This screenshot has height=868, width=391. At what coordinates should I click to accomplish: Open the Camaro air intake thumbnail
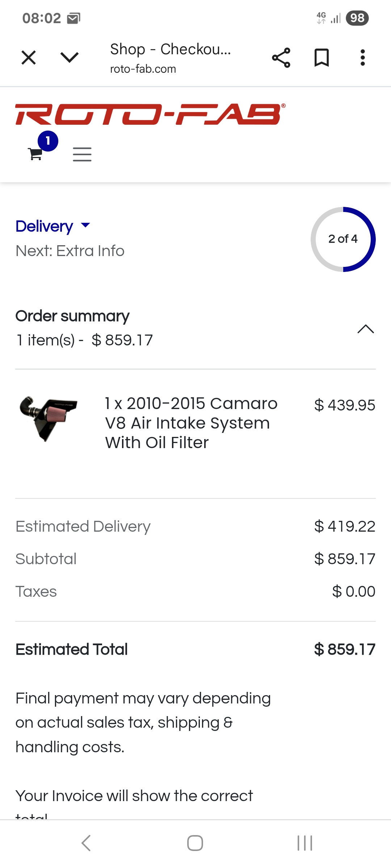point(49,418)
